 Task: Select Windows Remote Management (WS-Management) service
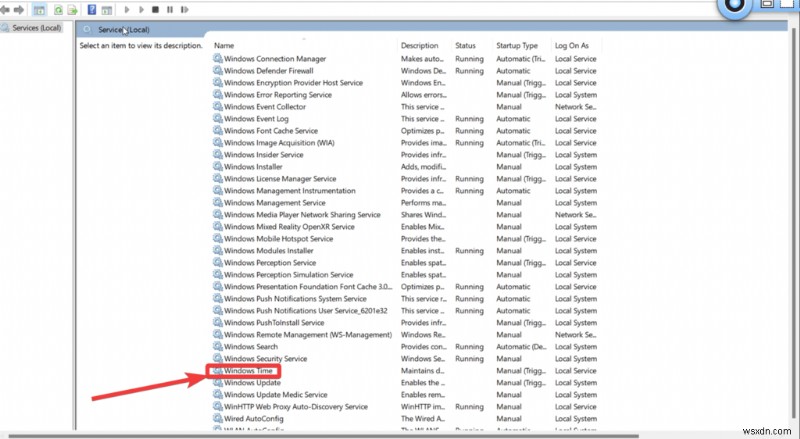tap(308, 335)
